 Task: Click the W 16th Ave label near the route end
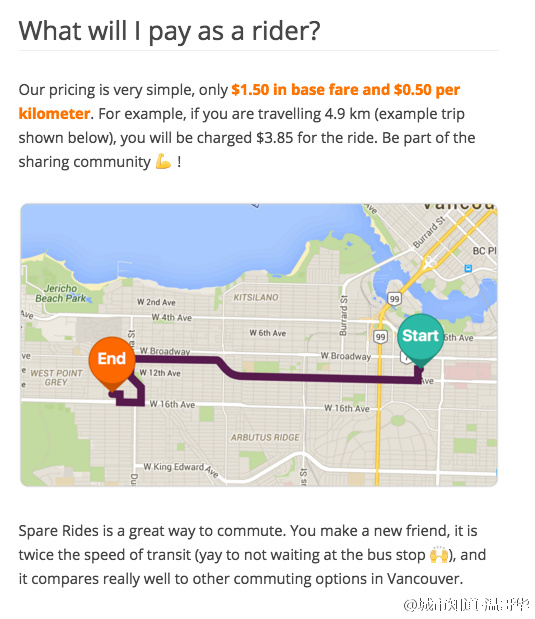pos(172,404)
